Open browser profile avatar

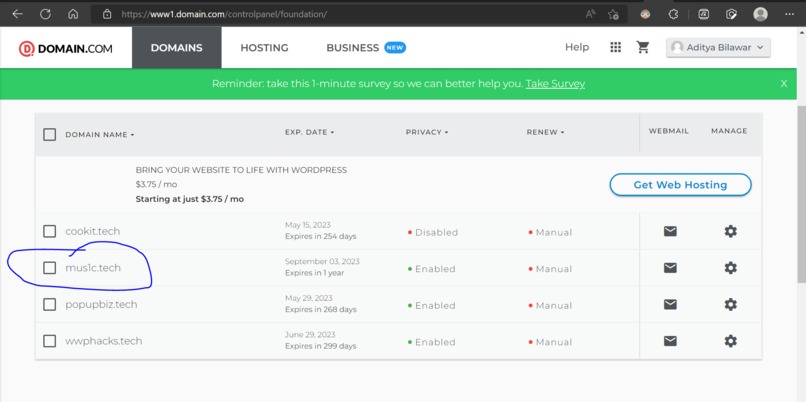[760, 14]
